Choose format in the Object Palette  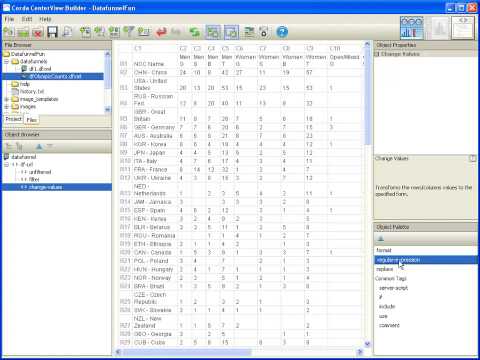click(384, 250)
